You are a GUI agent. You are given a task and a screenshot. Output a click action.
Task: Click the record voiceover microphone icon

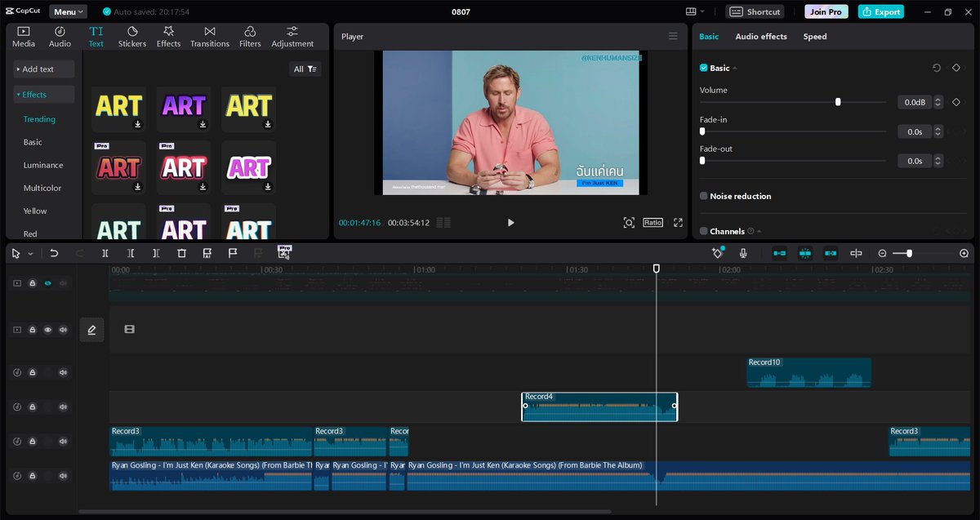coord(743,254)
